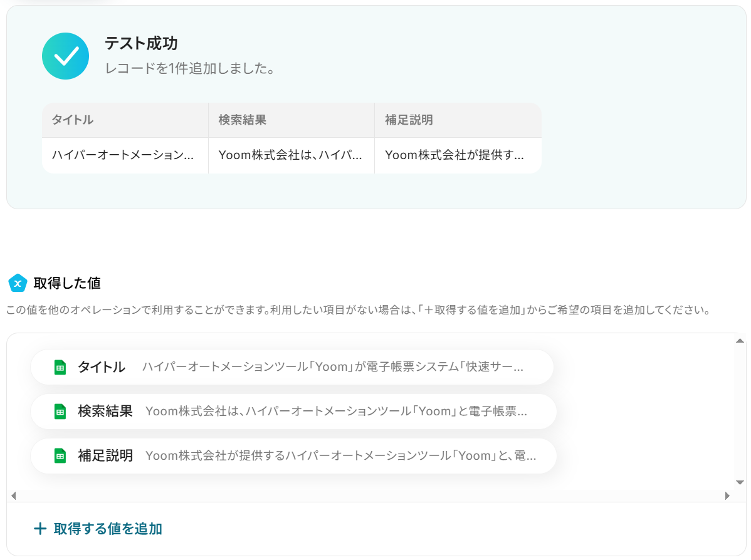751x560 pixels.
Task: Click the scroll right arrow of values list
Action: [727, 496]
